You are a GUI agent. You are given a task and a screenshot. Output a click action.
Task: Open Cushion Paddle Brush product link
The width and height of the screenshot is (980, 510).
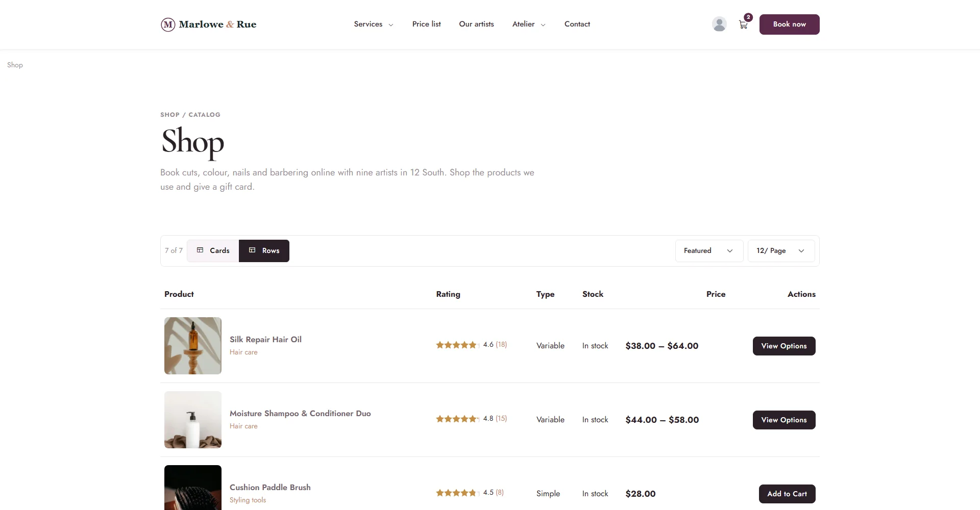(270, 488)
